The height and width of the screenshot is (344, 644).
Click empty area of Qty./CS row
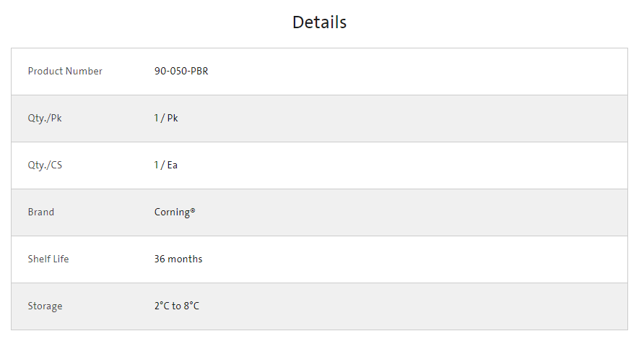click(411, 165)
